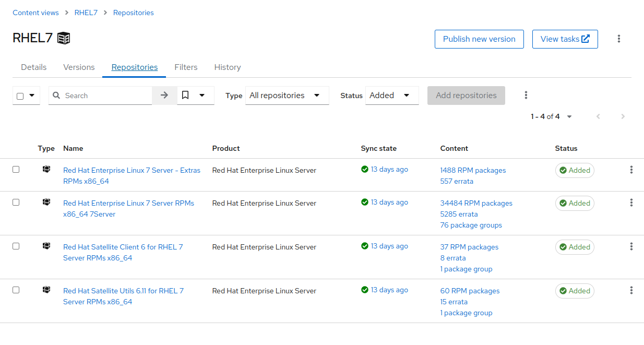Click Added status badge of 7 Server RPMs row
This screenshot has width=644, height=345.
point(575,203)
